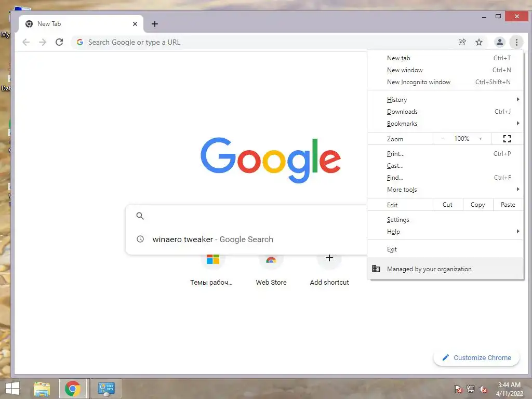Choose New window in the menu
Image resolution: width=532 pixels, height=399 pixels.
445,70
